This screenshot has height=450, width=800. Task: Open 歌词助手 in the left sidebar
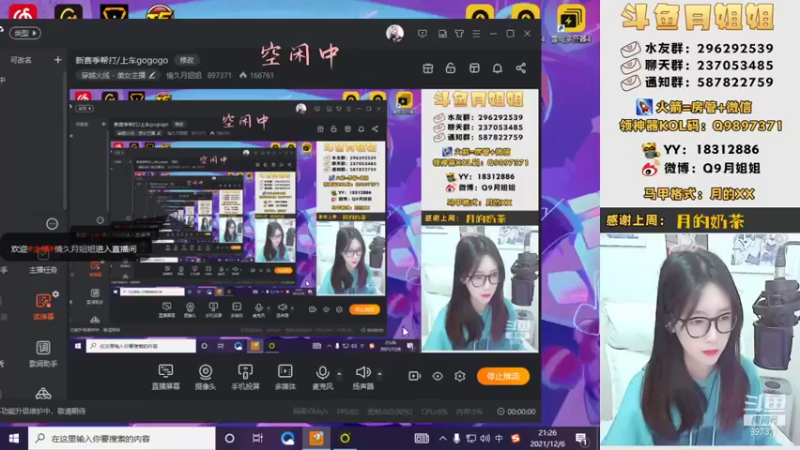pyautogui.click(x=43, y=354)
